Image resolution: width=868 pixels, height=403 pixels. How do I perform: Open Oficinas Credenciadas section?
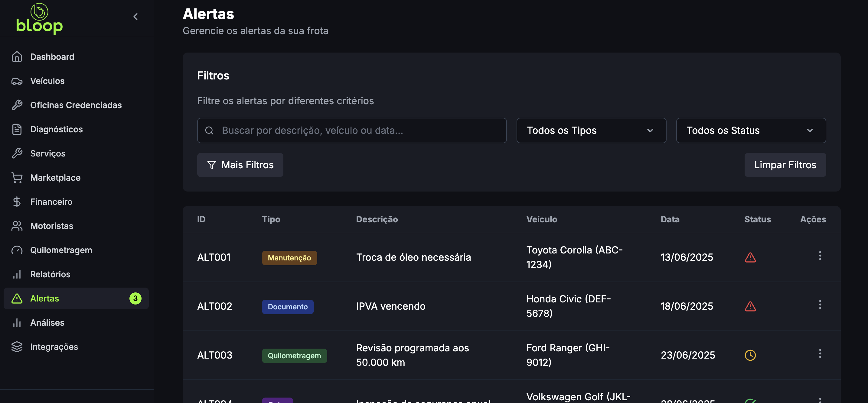point(76,105)
